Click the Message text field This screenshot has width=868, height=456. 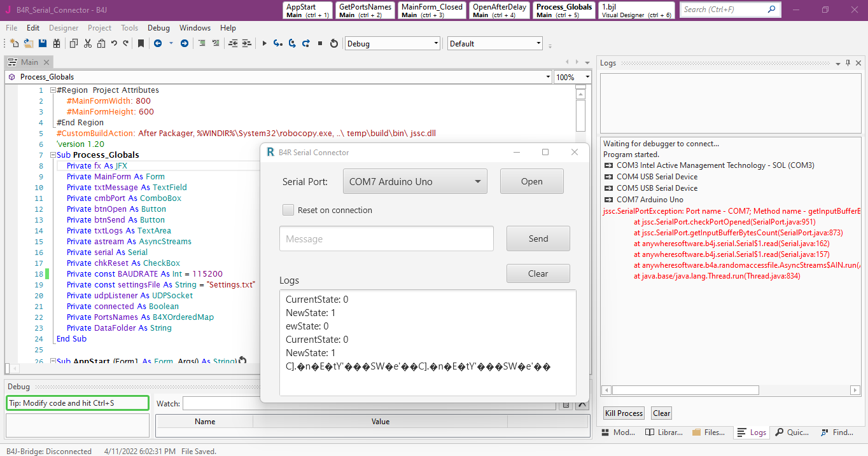[x=386, y=238]
